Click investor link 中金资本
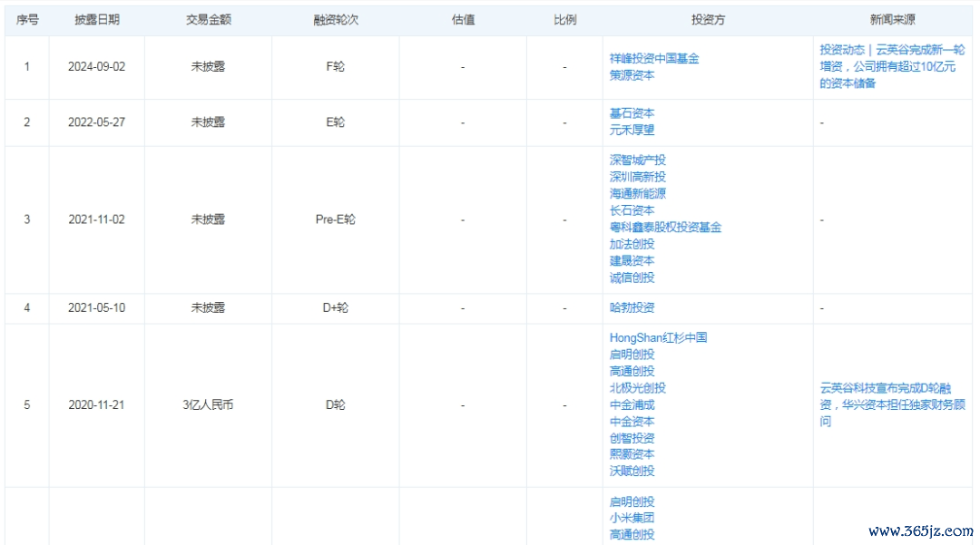Image resolution: width=980 pixels, height=545 pixels. point(632,422)
